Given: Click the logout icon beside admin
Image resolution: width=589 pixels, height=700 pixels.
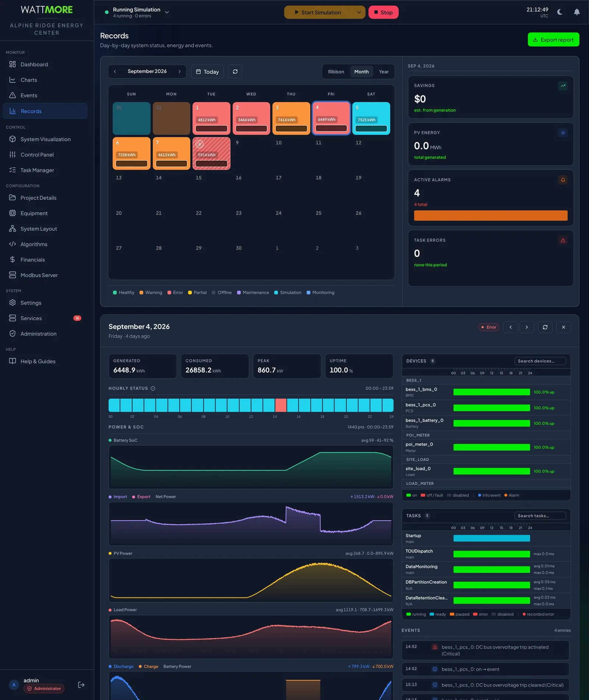Looking at the screenshot, I should pos(81,685).
